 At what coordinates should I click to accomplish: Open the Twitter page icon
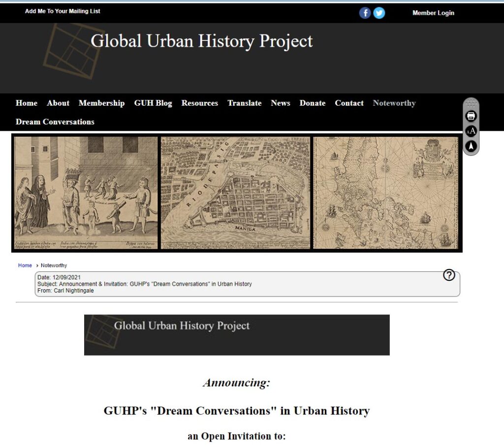pos(379,13)
